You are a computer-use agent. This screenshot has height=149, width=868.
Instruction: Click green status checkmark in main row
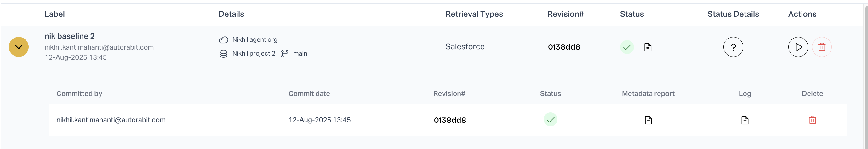(627, 47)
